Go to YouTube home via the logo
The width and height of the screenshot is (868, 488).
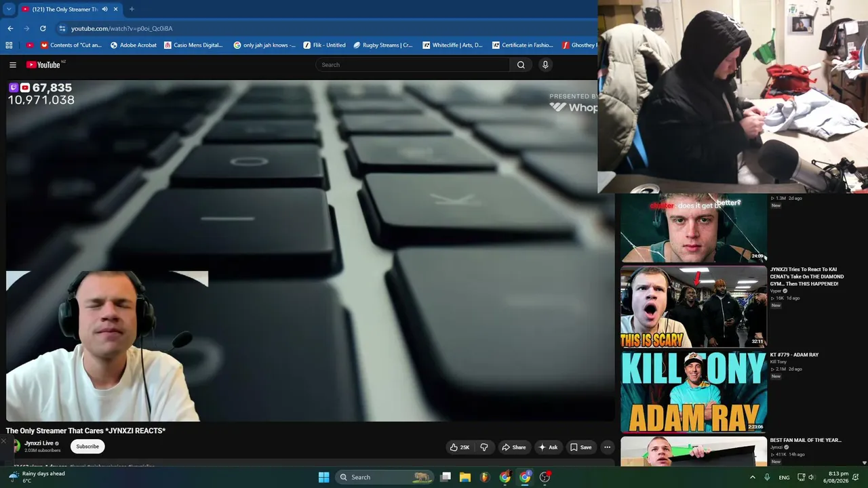(43, 65)
